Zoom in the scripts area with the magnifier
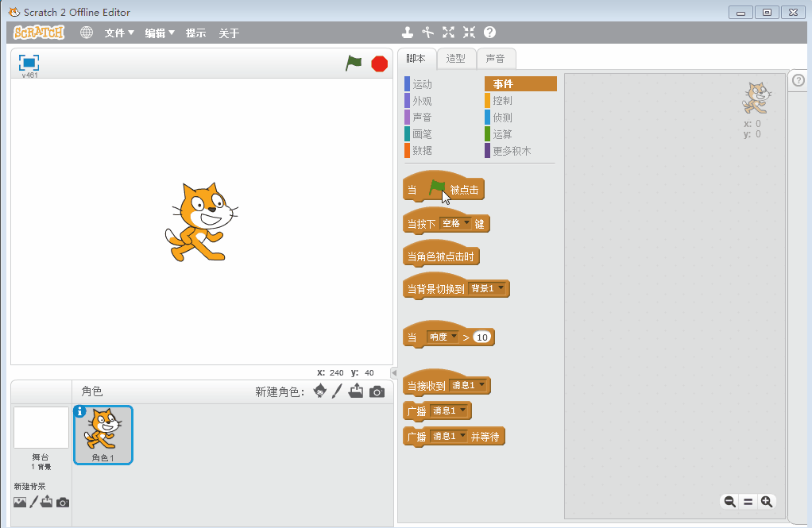 767,502
